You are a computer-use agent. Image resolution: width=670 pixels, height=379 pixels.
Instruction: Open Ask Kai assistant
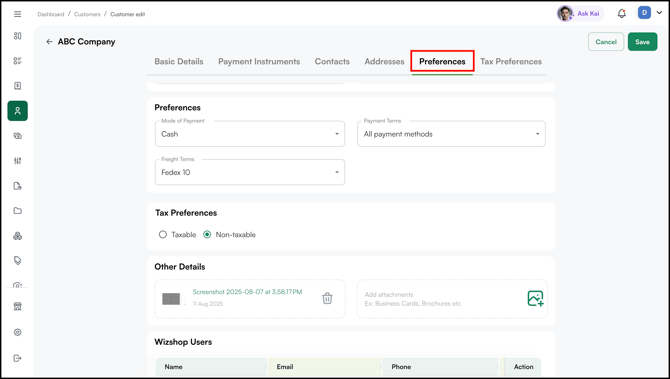tap(580, 13)
